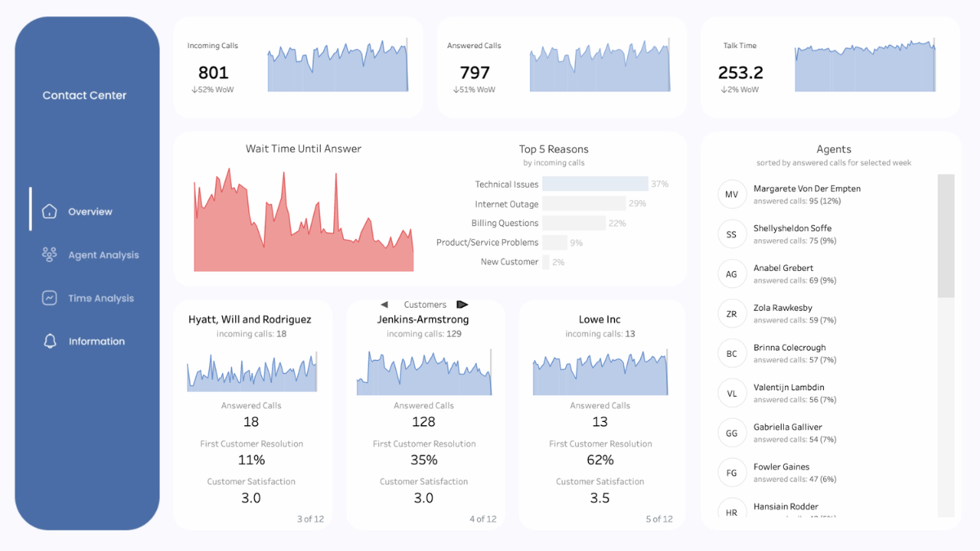
Task: Click the 37% Technical Issues label
Action: (660, 184)
